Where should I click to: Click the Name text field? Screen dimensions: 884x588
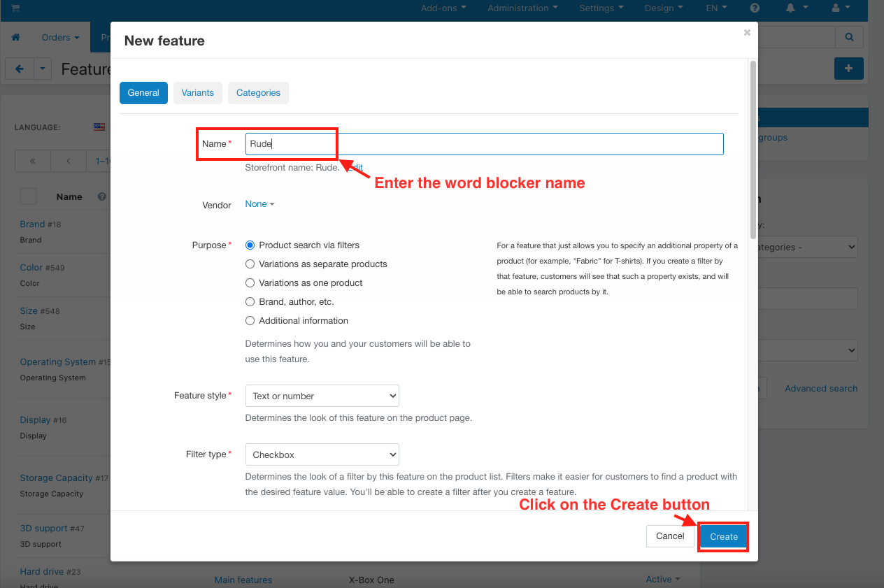484,144
